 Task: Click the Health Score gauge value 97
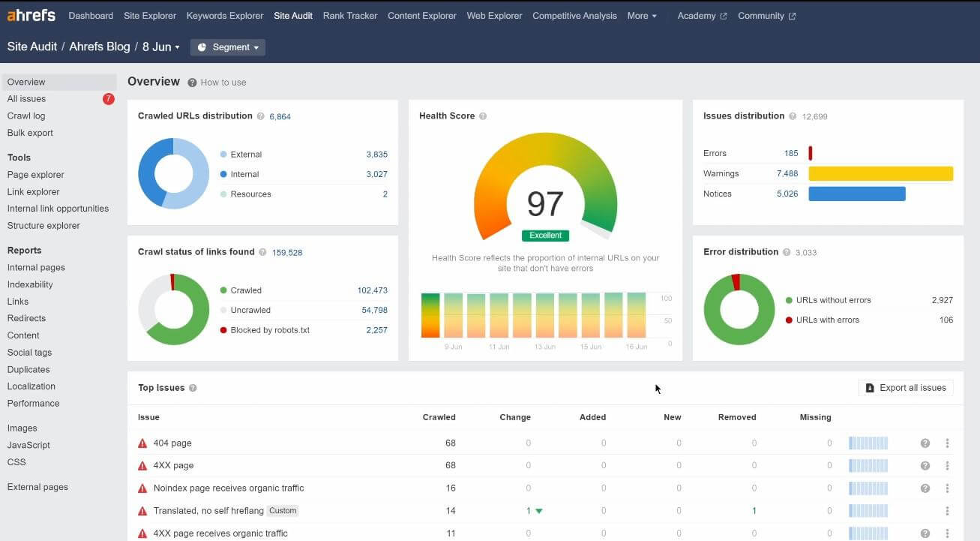545,204
